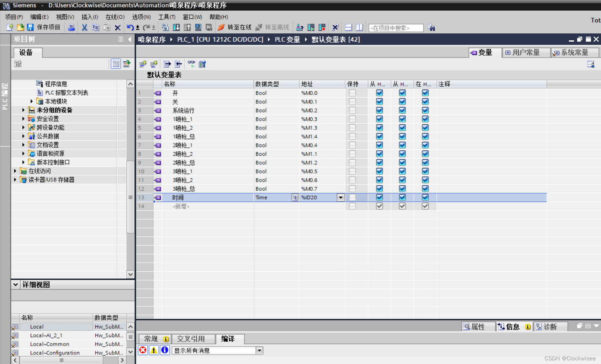Click the download to device icon
The image size is (601, 364).
[x=176, y=27]
